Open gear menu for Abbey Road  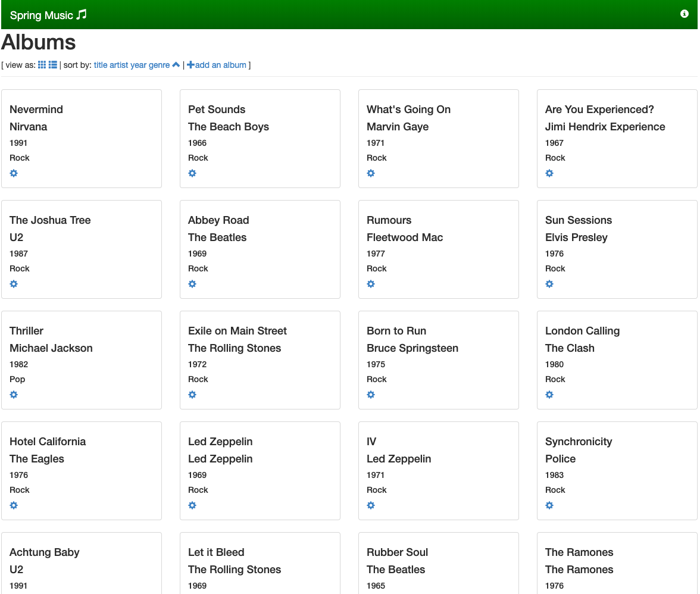[x=192, y=284]
